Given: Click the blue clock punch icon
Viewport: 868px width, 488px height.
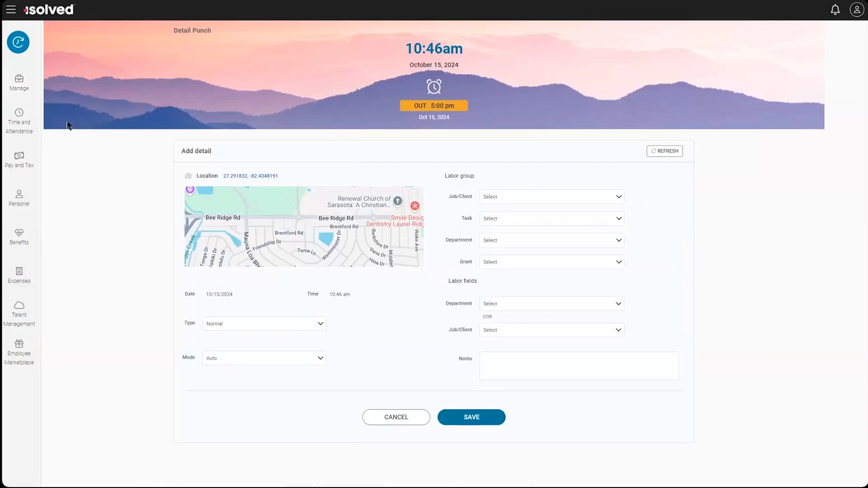Looking at the screenshot, I should (18, 42).
